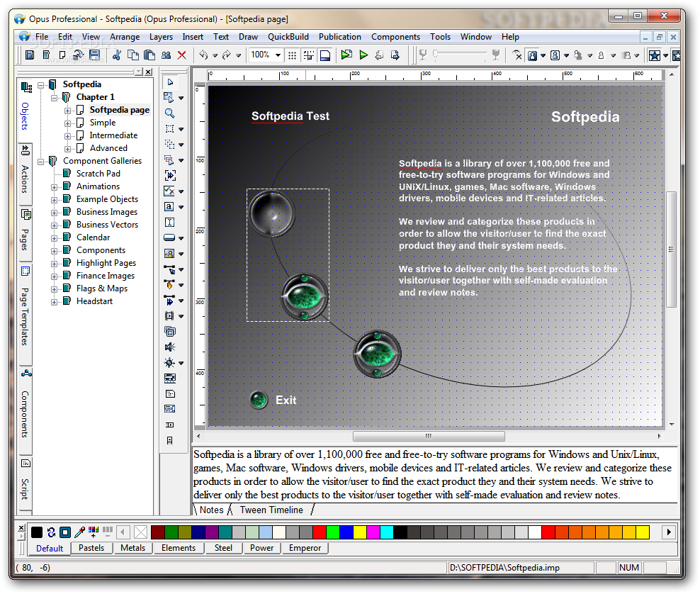Image resolution: width=700 pixels, height=594 pixels.
Task: Collapse the Component Galleries node
Action: (40, 161)
